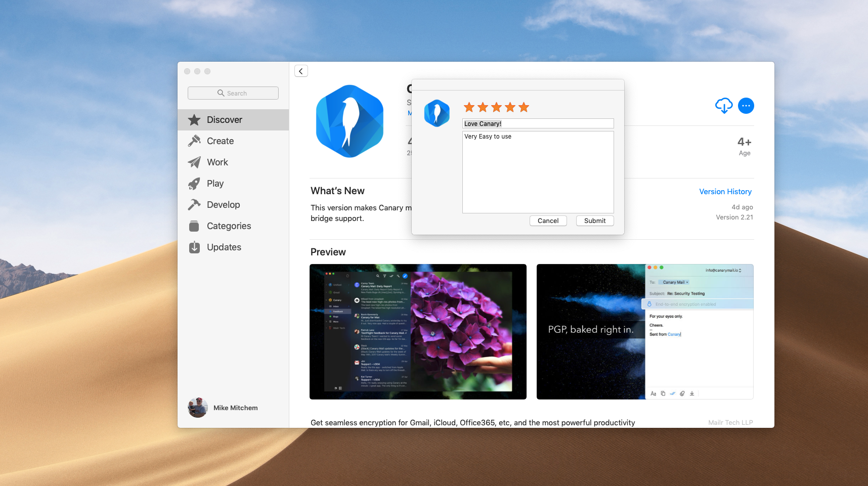The image size is (868, 486).
Task: Click the Discover star icon
Action: click(x=194, y=120)
